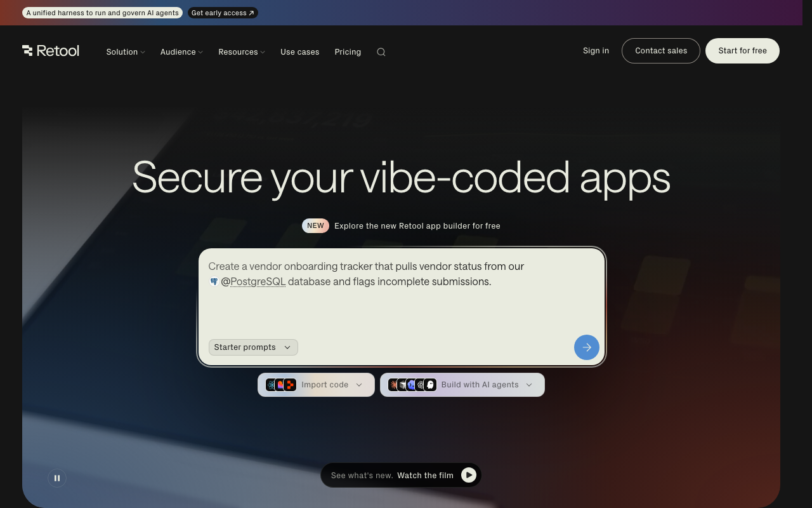Click the NEW badge

pyautogui.click(x=315, y=226)
